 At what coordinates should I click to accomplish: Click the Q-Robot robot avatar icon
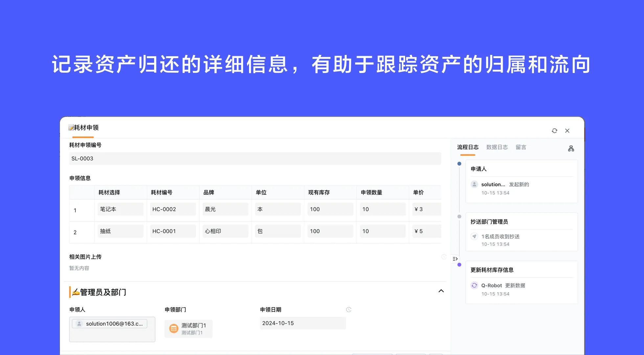(474, 285)
